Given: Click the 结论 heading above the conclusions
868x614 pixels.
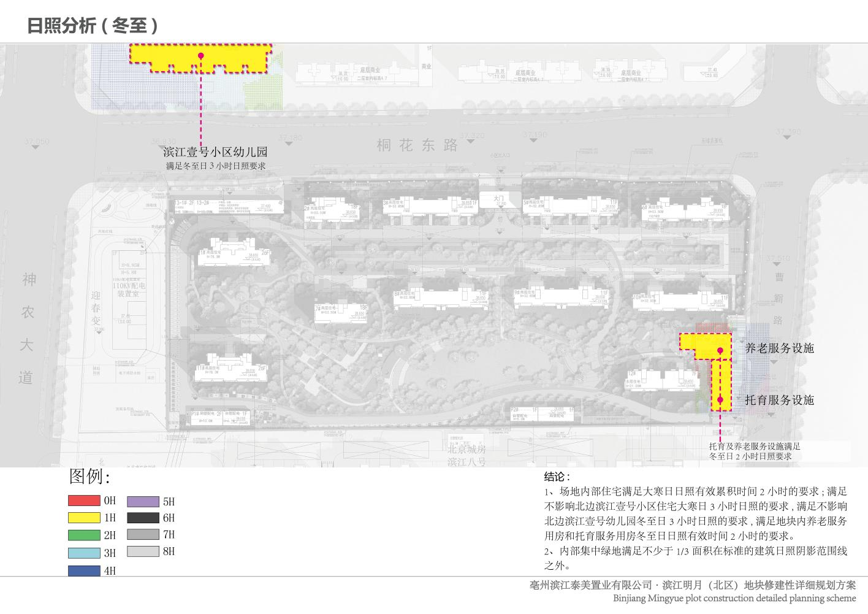Looking at the screenshot, I should (x=557, y=477).
